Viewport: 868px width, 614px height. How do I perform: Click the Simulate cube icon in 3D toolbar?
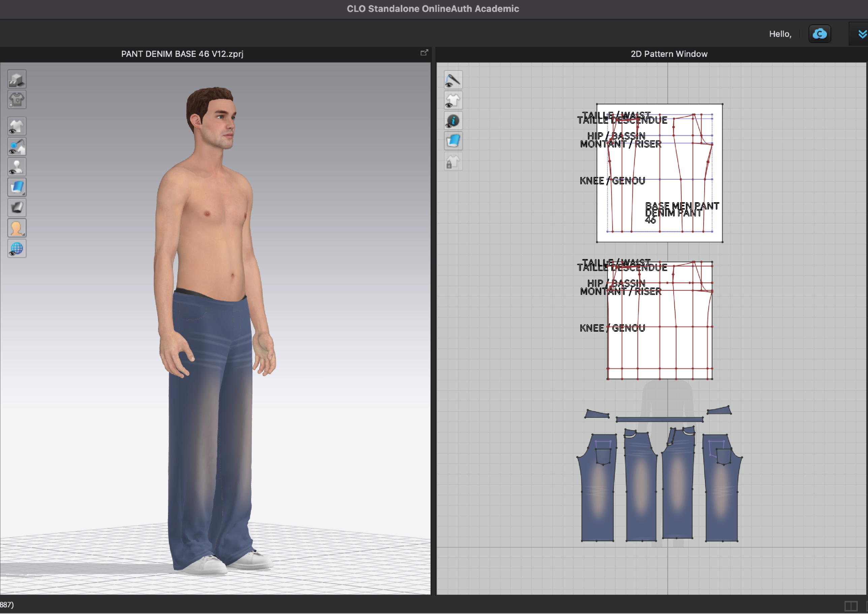pyautogui.click(x=17, y=79)
